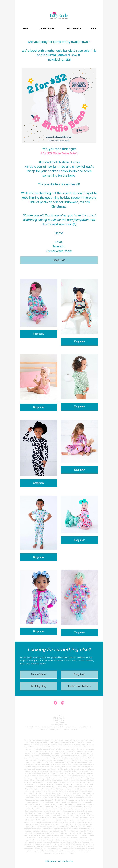118x868 pixels.
Task: Open the Instagram icon link
Action: pyautogui.click(x=62, y=703)
